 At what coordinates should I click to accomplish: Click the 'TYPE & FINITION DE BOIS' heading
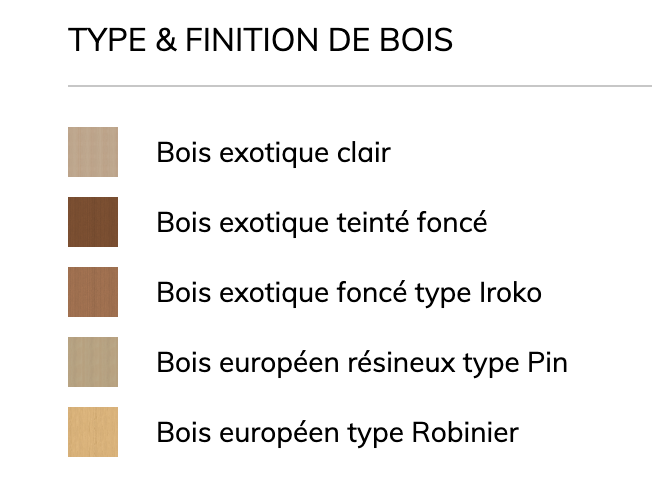(260, 41)
